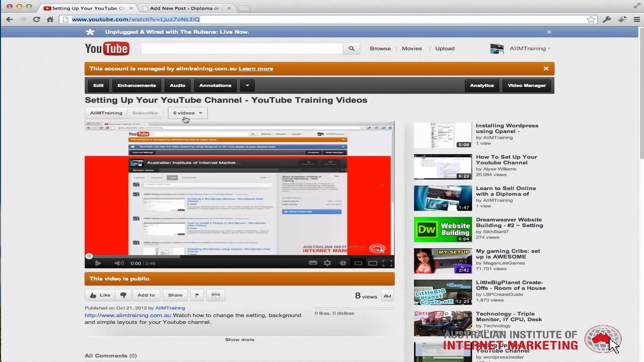Screen dimensions: 644x362
Task: Click the video progress bar
Action: [239, 256]
